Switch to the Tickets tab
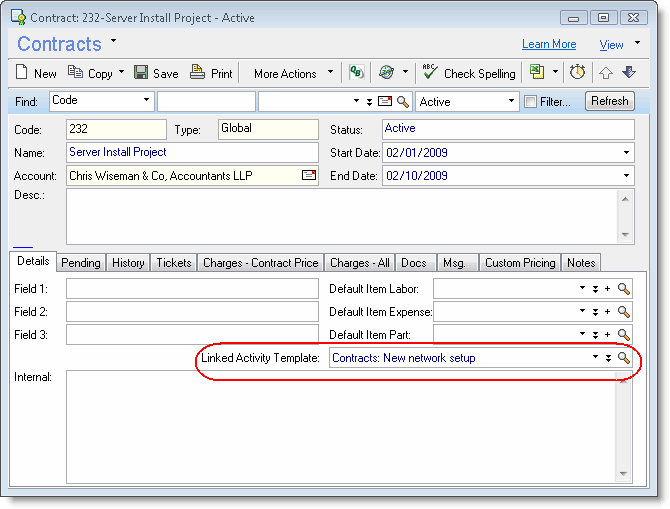The image size is (670, 509). click(x=173, y=263)
